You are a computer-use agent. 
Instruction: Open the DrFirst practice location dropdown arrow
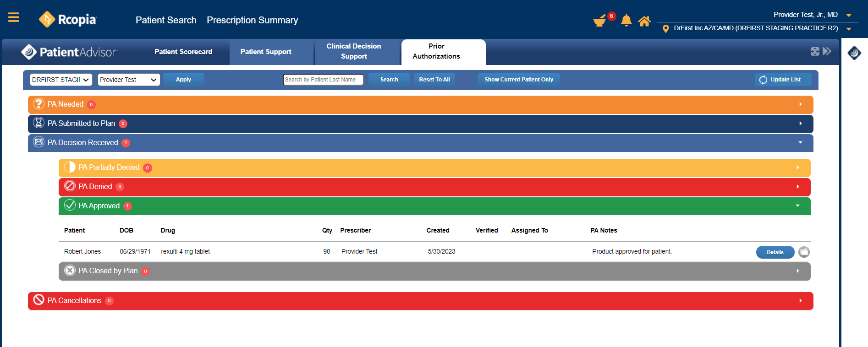849,29
